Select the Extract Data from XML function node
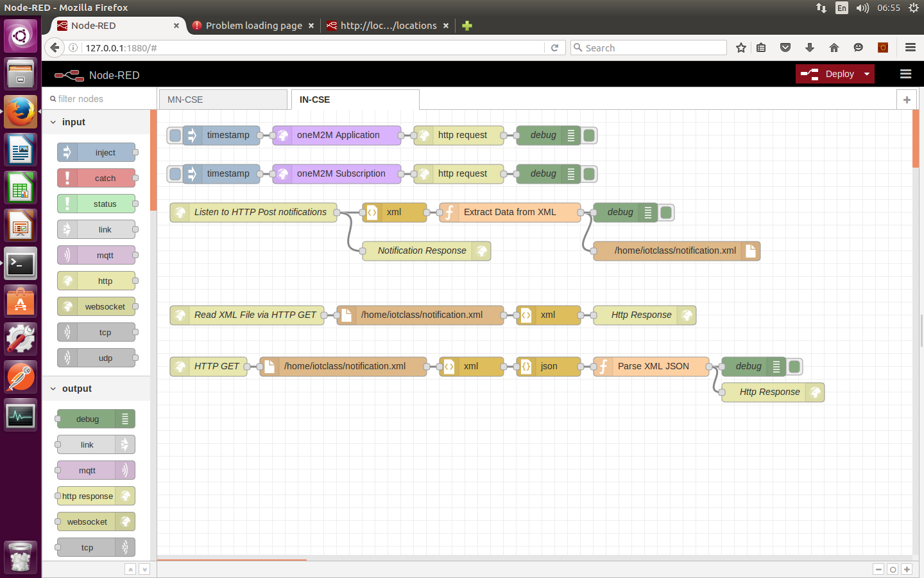This screenshot has width=924, height=578. pos(510,213)
